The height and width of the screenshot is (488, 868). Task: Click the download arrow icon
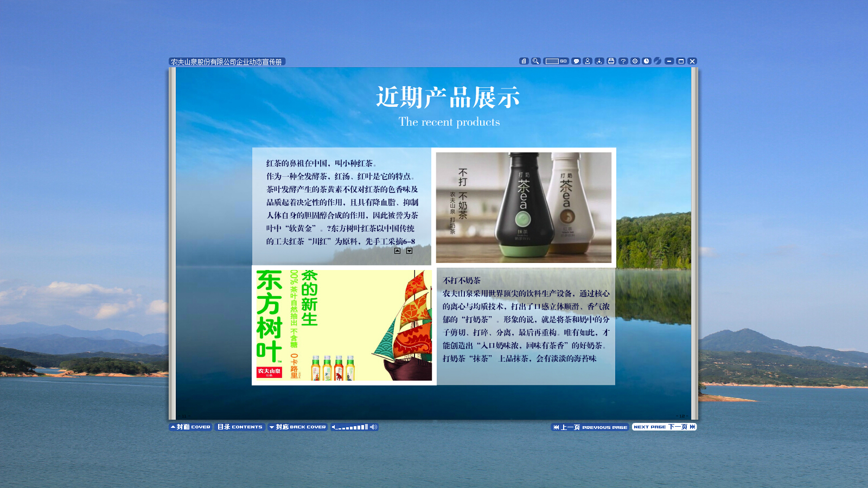pyautogui.click(x=599, y=61)
